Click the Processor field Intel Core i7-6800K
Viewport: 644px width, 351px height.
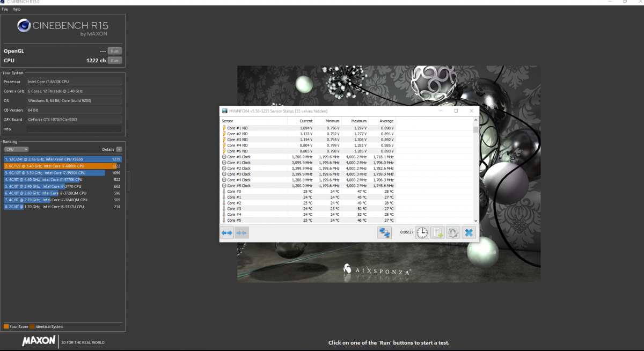click(x=74, y=82)
